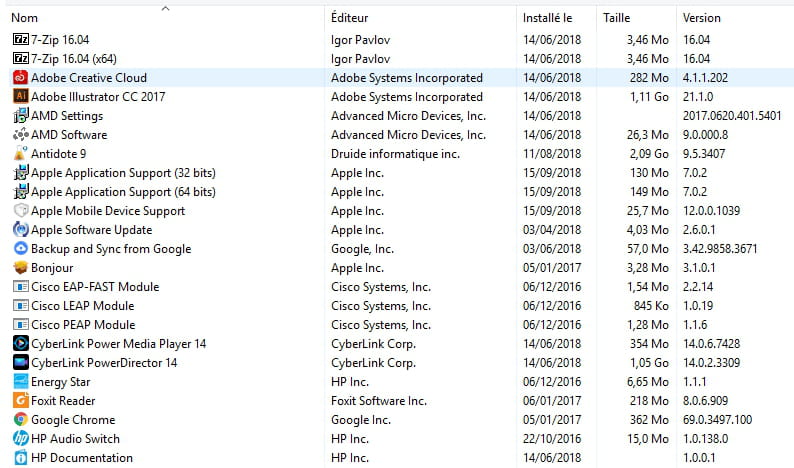This screenshot has width=794, height=468.
Task: Click the CyberLink PowerDirector 14 icon
Action: coord(20,362)
